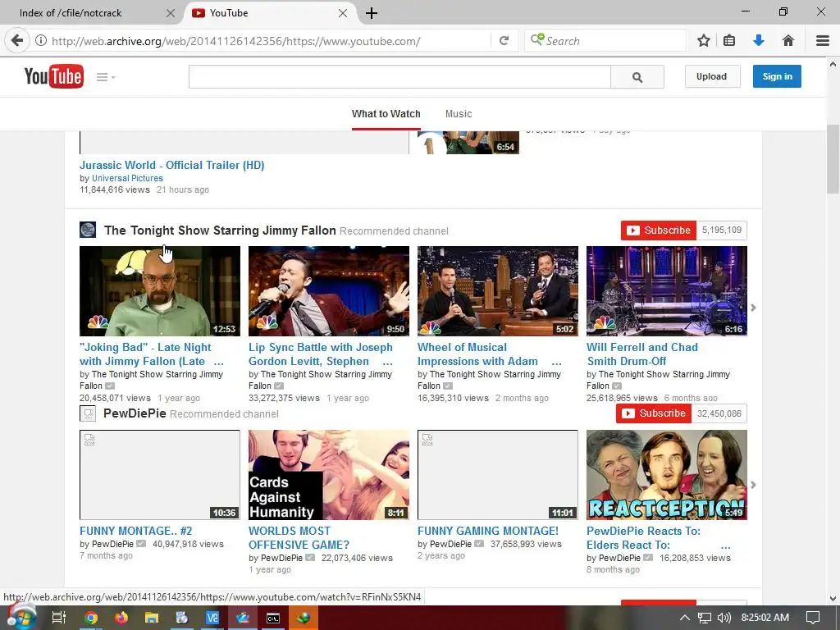
Task: Open The Tonight Show Starring Jimmy Fallon channel title
Action: [x=220, y=231]
